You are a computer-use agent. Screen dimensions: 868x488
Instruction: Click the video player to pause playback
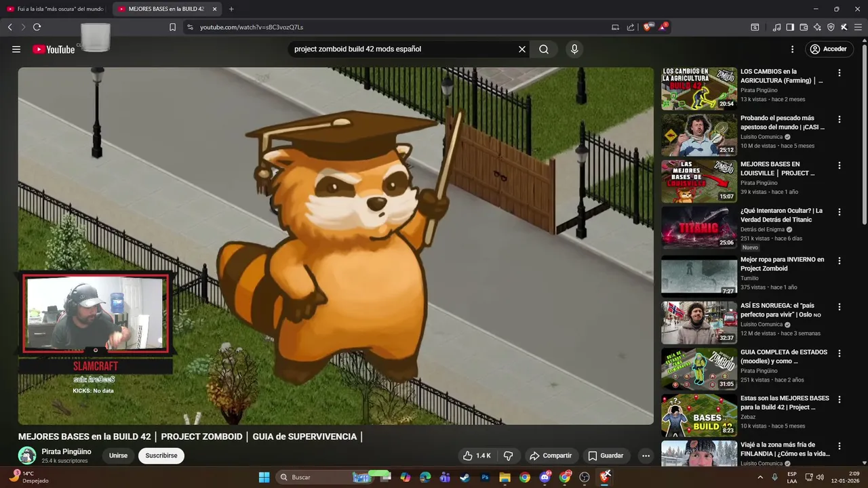[x=336, y=246]
